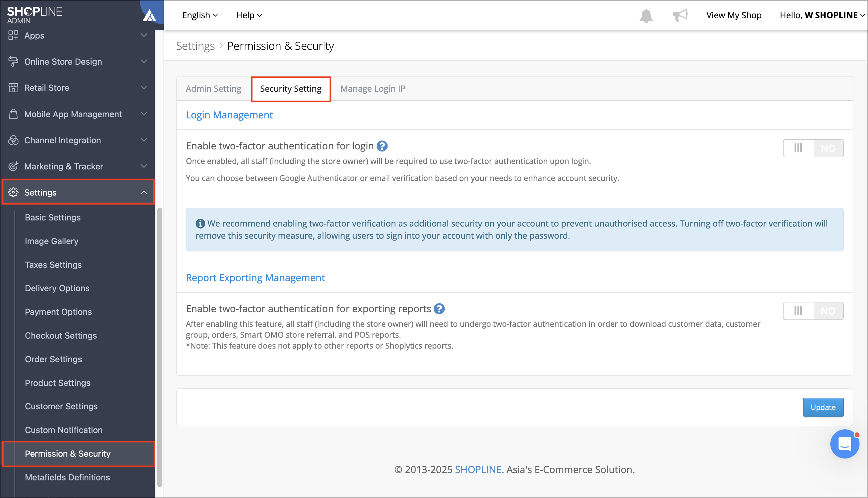Click the Retail Store shop icon
This screenshot has height=498, width=868.
13,88
